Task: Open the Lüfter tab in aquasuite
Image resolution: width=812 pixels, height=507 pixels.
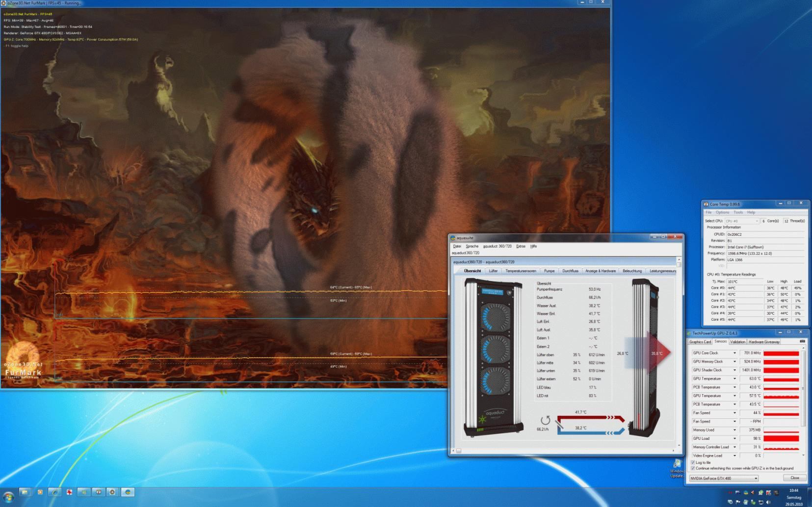Action: [x=493, y=271]
